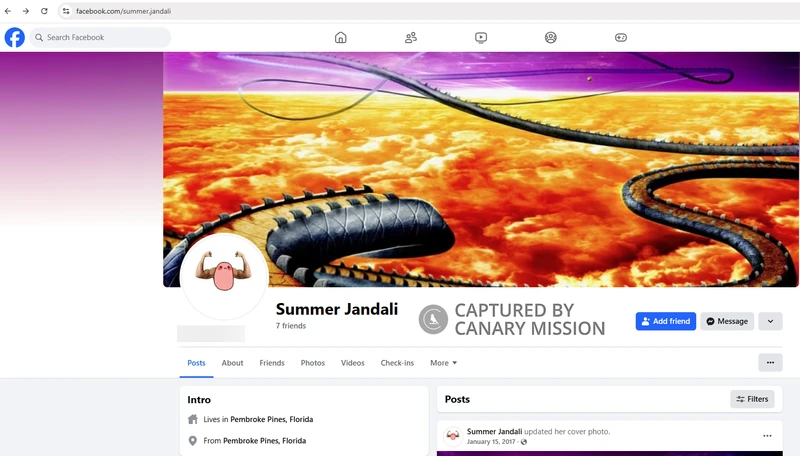Open the Gaming icon in top navigation

coord(620,37)
